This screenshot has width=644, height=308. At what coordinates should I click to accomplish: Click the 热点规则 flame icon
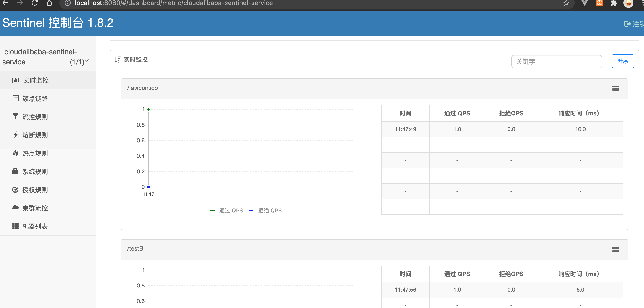click(x=16, y=153)
